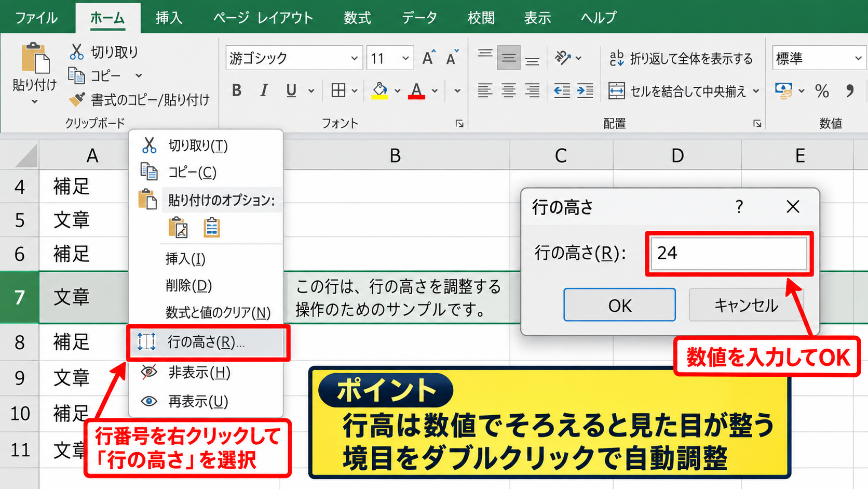Click the ? help button in dialog
868x489 pixels.
pos(739,207)
